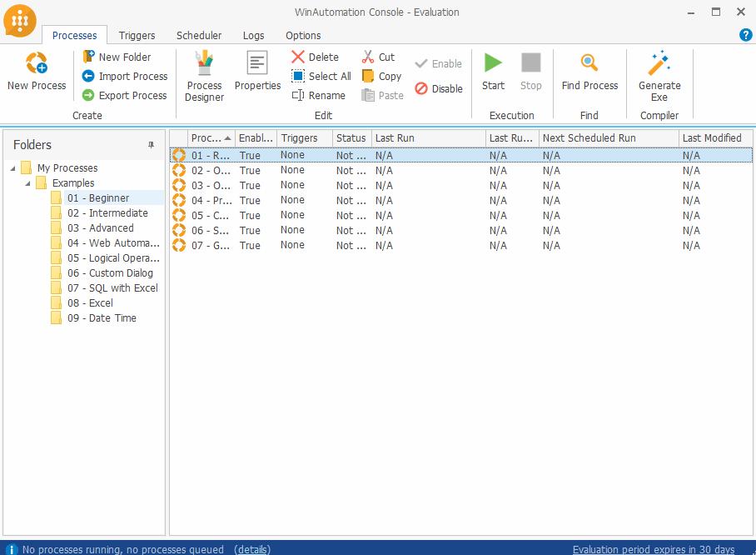Click the Last Run column header
Image resolution: width=756 pixels, height=555 pixels.
click(429, 138)
